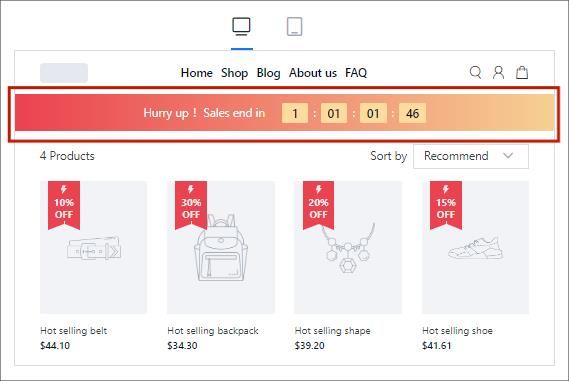Open the Recommend sort dropdown
Screen dimensions: 569x381
[471, 156]
